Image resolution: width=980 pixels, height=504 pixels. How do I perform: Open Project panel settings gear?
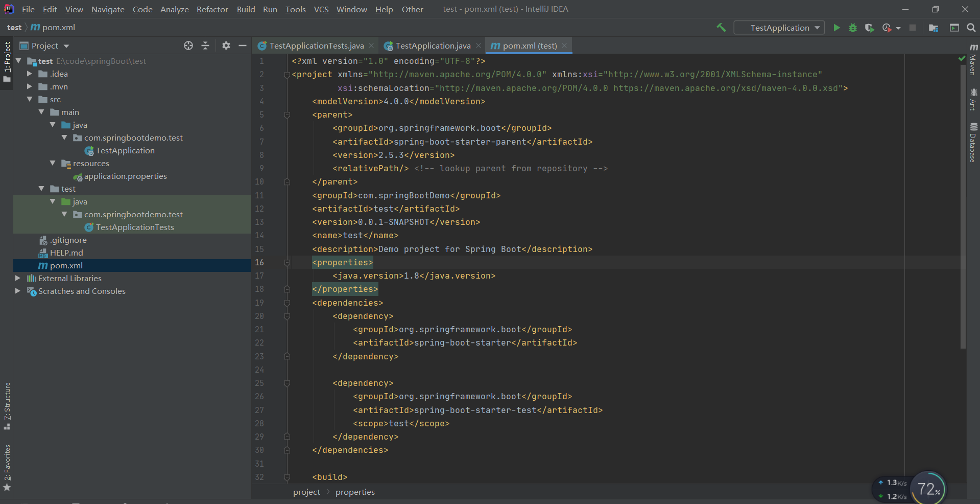point(226,45)
